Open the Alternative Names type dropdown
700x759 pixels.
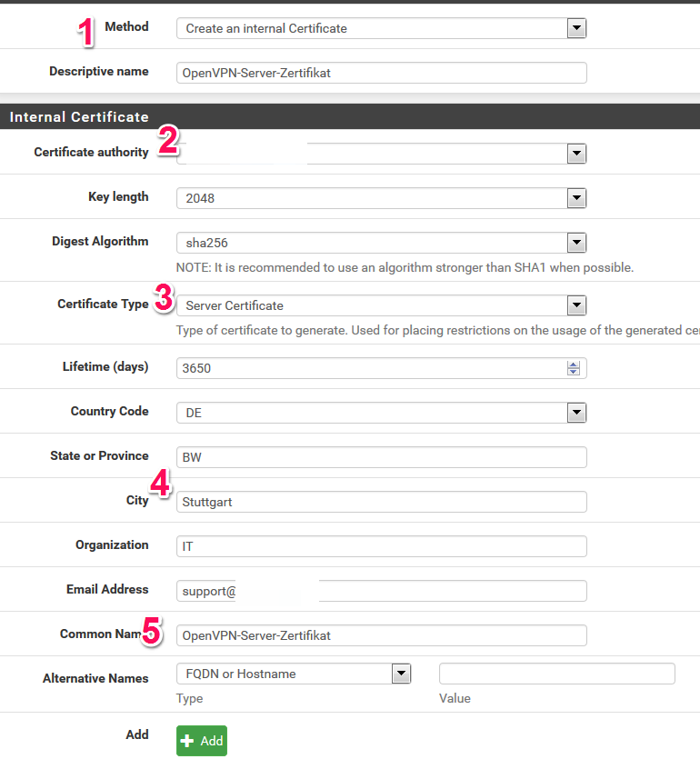pyautogui.click(x=294, y=674)
